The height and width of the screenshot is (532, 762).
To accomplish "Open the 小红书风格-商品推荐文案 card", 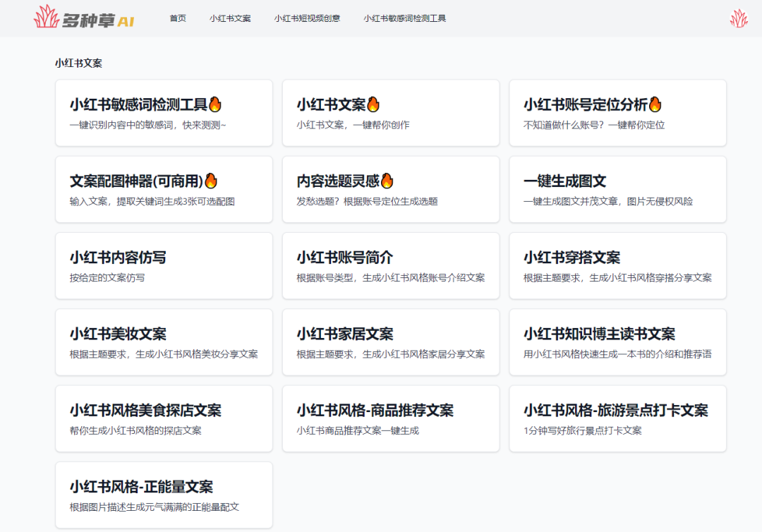I will click(x=391, y=419).
